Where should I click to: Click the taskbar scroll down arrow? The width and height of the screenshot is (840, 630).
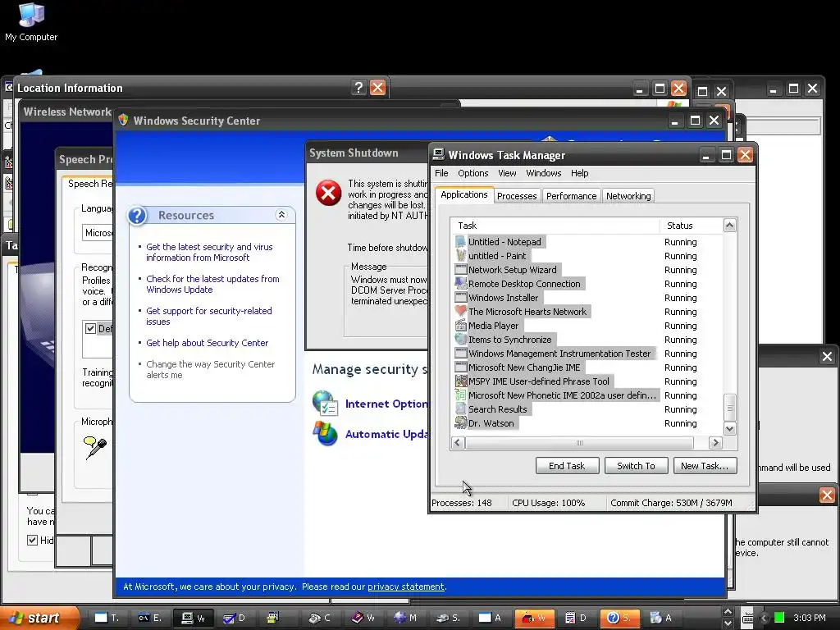728,623
